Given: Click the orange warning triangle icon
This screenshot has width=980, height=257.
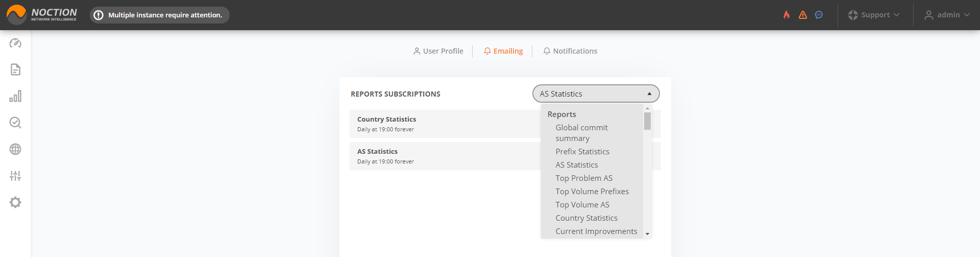Looking at the screenshot, I should 803,15.
